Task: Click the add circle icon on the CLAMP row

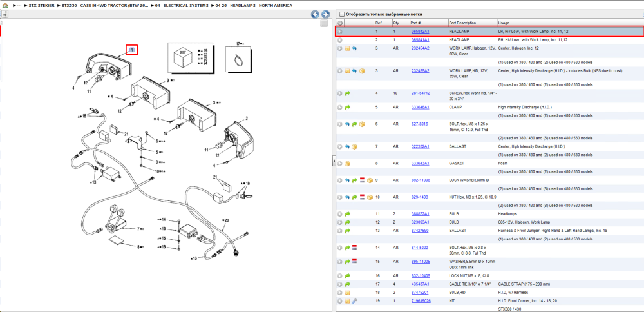Action: pyautogui.click(x=340, y=107)
